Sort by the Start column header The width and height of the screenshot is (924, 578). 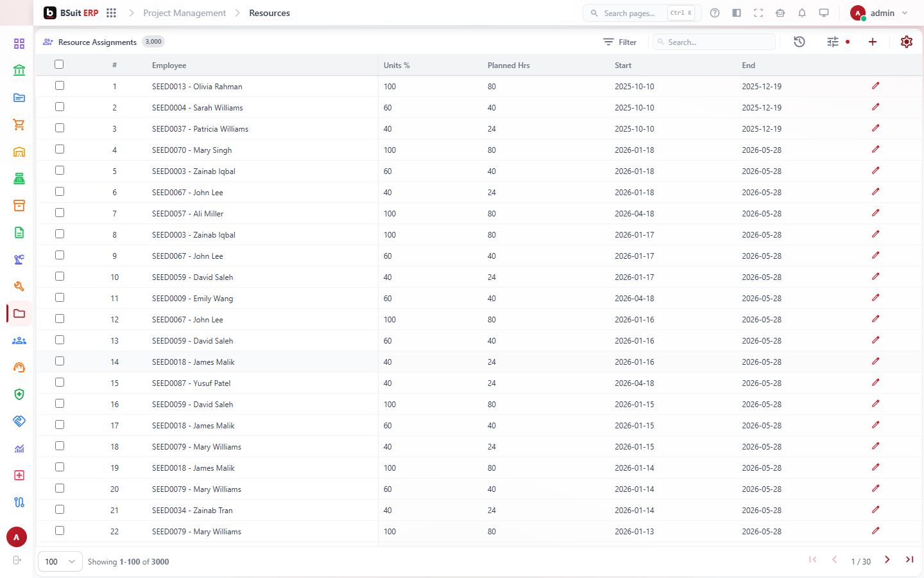[x=623, y=66]
